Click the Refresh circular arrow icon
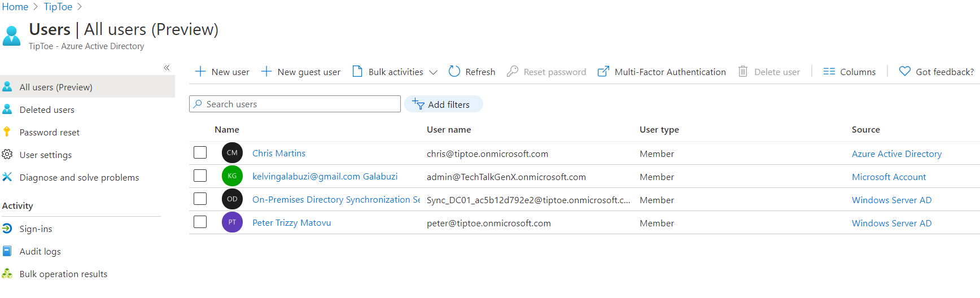The height and width of the screenshot is (298, 980). pyautogui.click(x=454, y=71)
